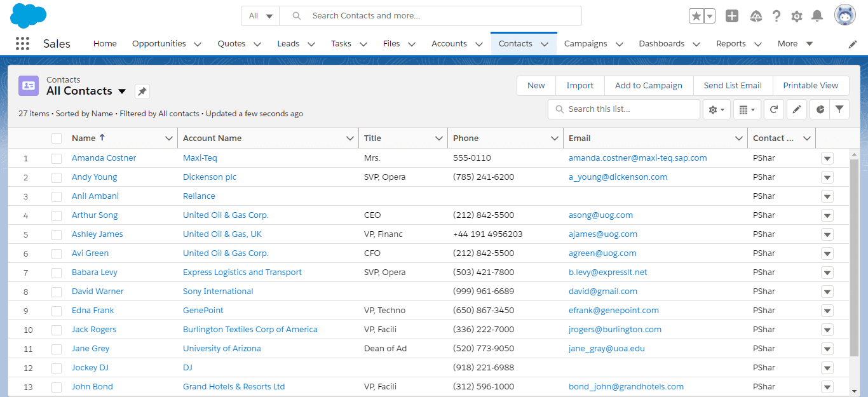Screen dimensions: 868x397
Task: Click search magnifier in global search
Action: click(x=296, y=16)
